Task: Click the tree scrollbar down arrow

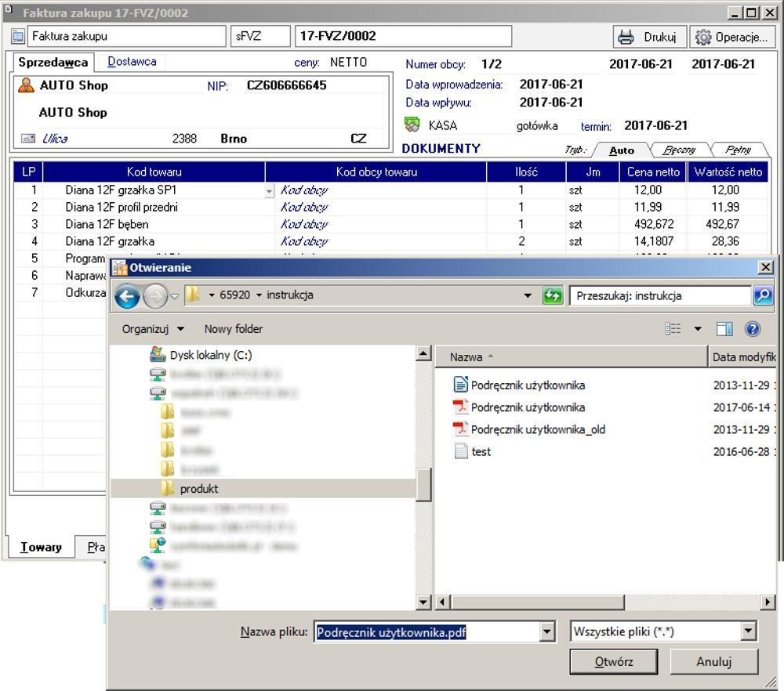Action: point(423,602)
